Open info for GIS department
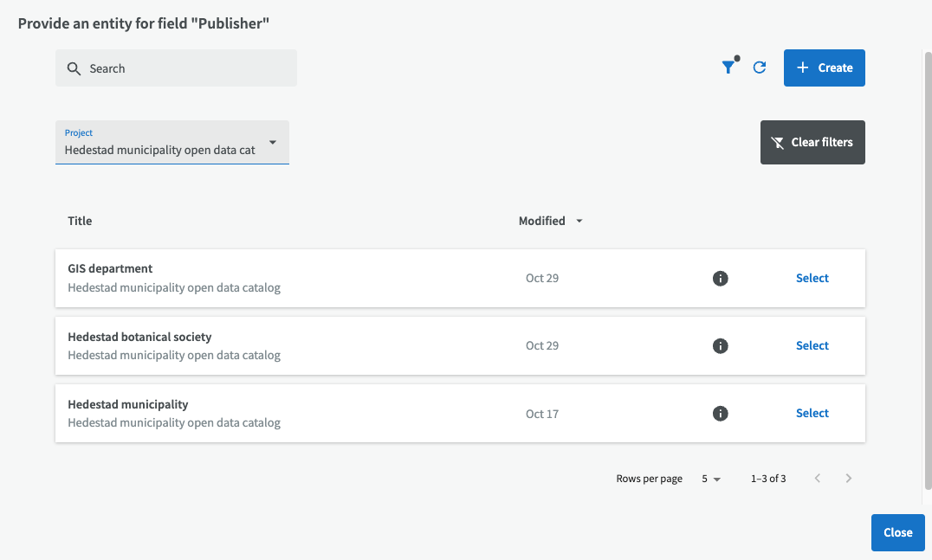The height and width of the screenshot is (560, 932). (x=720, y=278)
